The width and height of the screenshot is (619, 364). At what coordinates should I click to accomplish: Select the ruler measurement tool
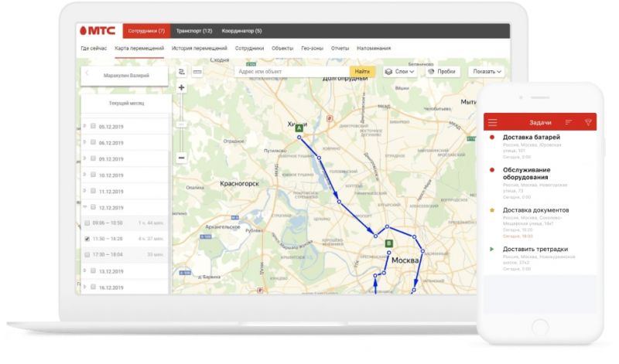coord(197,72)
